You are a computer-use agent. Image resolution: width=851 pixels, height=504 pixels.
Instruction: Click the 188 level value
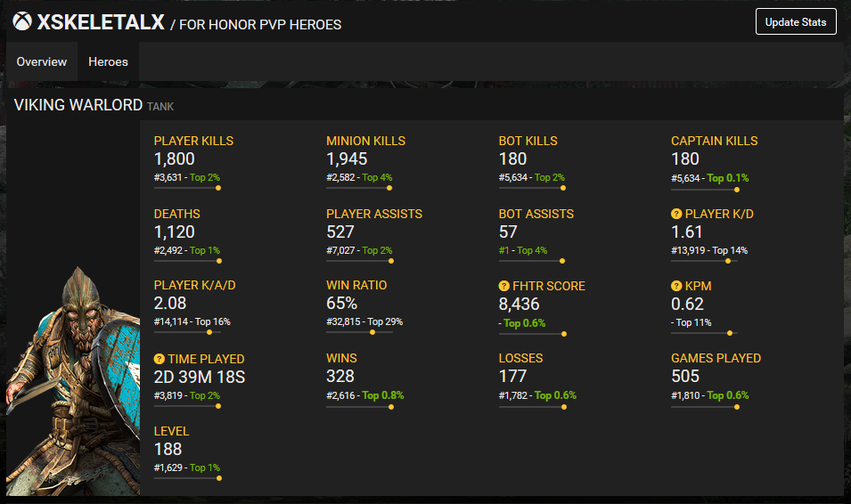coord(168,450)
